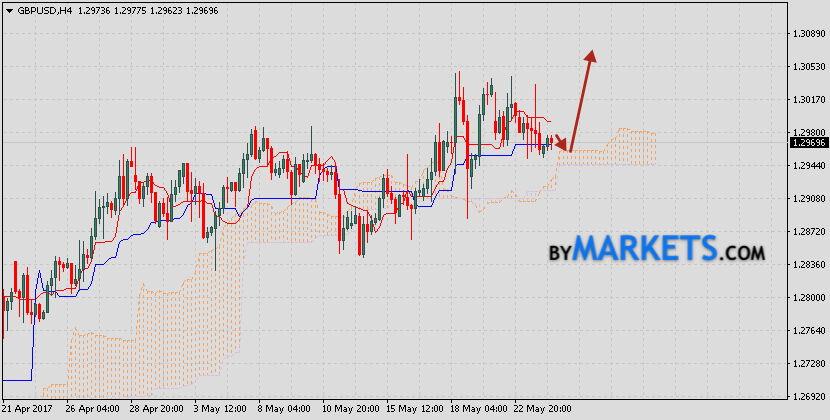Click the 26 Apr 04:00 time axis label

pos(91,411)
